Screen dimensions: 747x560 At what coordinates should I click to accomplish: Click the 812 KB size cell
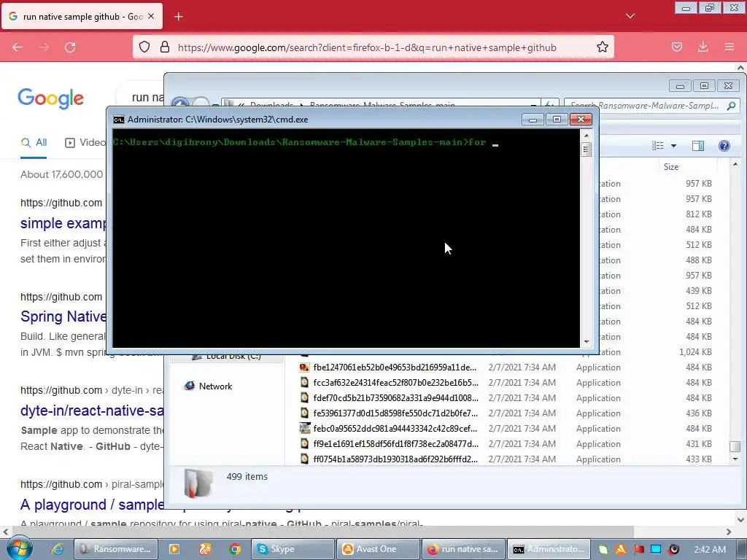698,214
